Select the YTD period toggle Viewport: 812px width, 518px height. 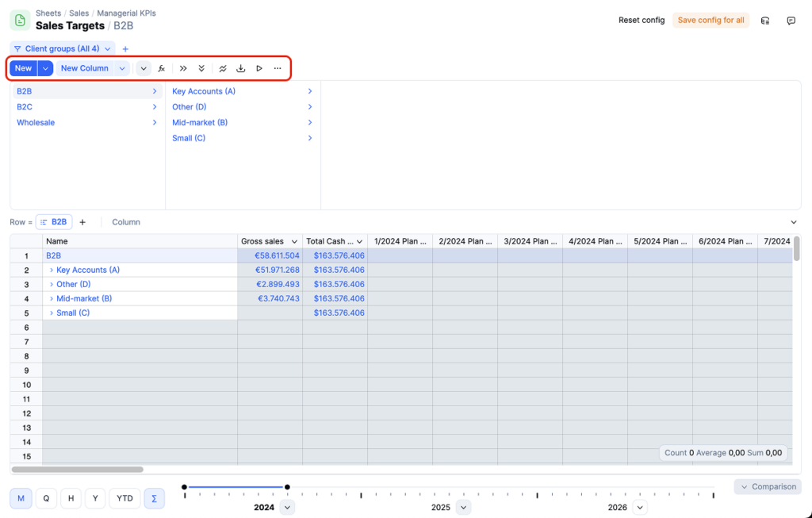pyautogui.click(x=124, y=498)
